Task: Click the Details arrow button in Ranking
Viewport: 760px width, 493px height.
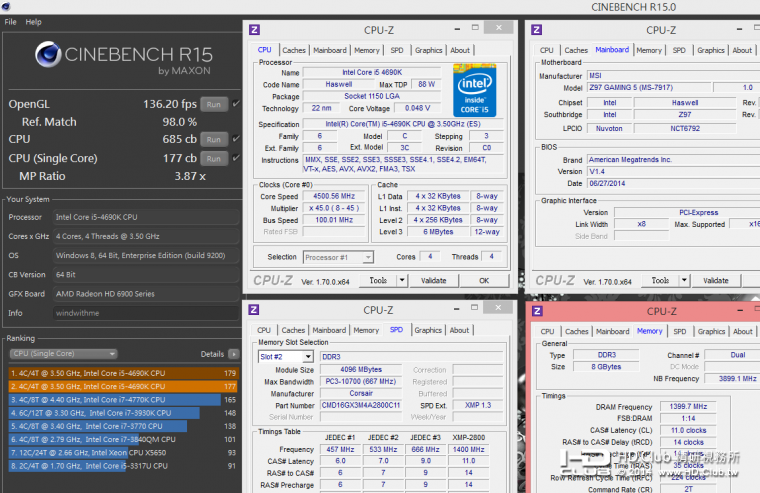Action: tap(234, 354)
